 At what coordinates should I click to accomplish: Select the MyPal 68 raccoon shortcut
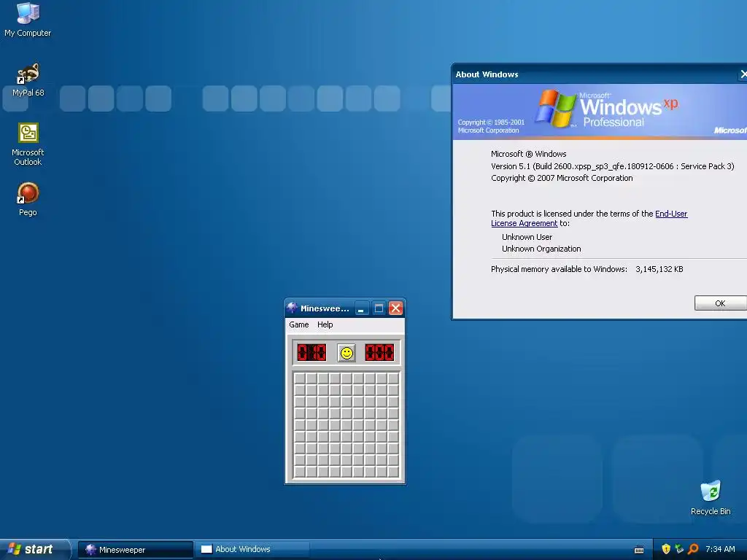[x=28, y=80]
